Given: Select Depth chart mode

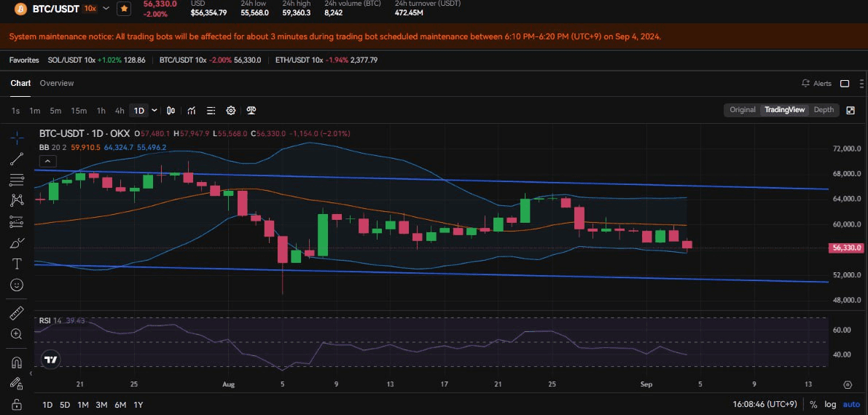Looking at the screenshot, I should tap(824, 109).
